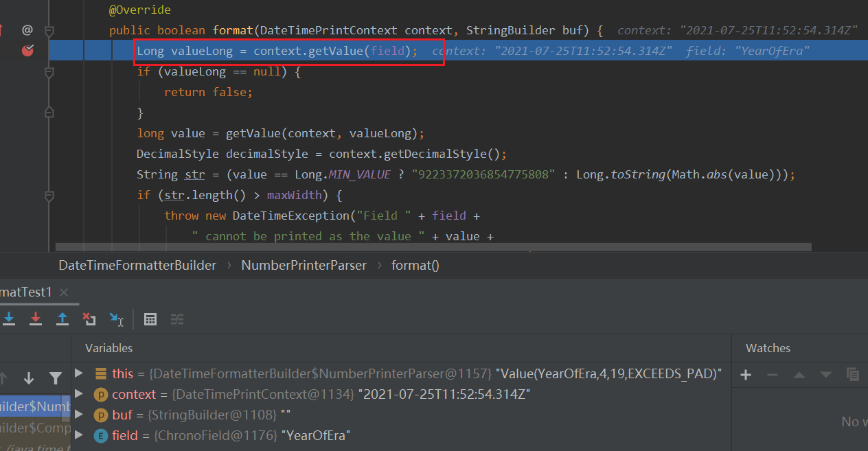Expand the 'this' variable node

coord(79,373)
